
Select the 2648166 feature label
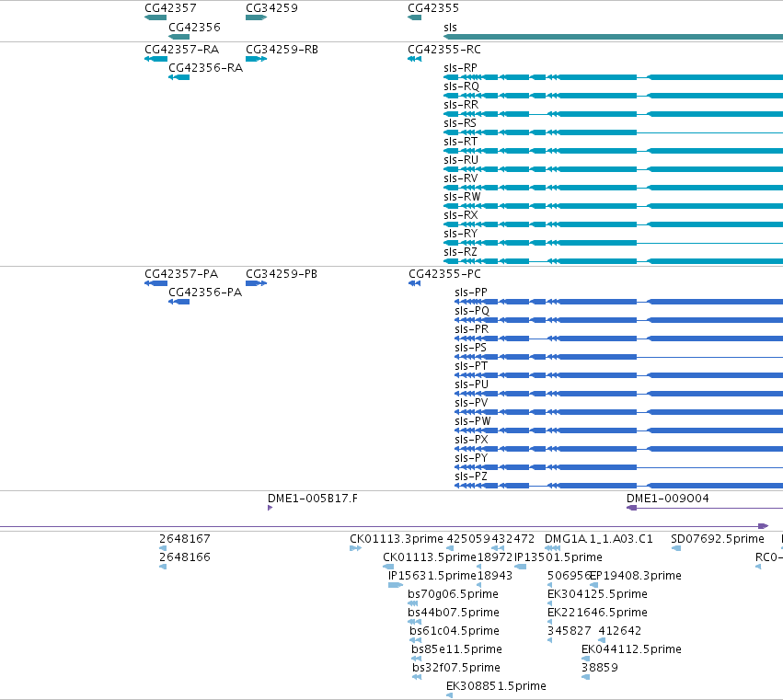185,557
